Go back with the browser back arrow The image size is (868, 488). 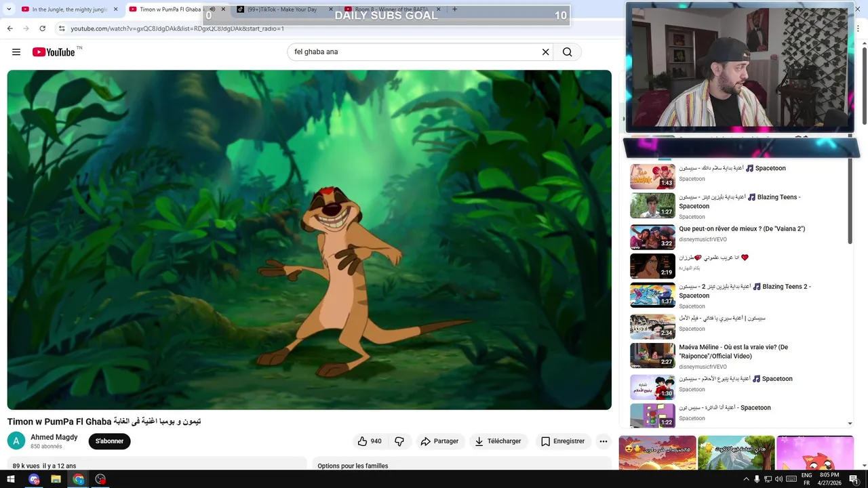tap(10, 28)
